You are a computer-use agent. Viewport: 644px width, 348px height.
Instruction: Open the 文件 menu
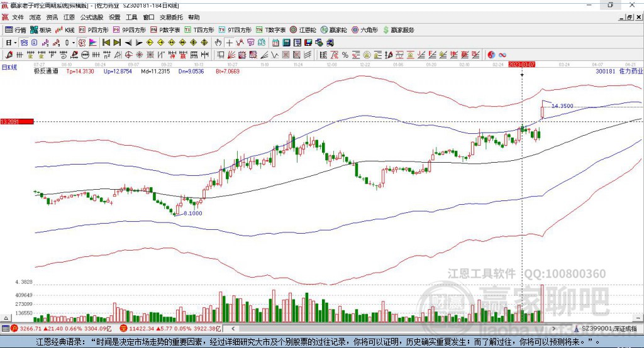point(18,17)
